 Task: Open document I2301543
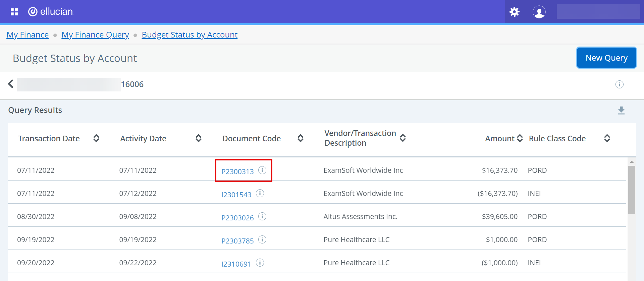(236, 195)
